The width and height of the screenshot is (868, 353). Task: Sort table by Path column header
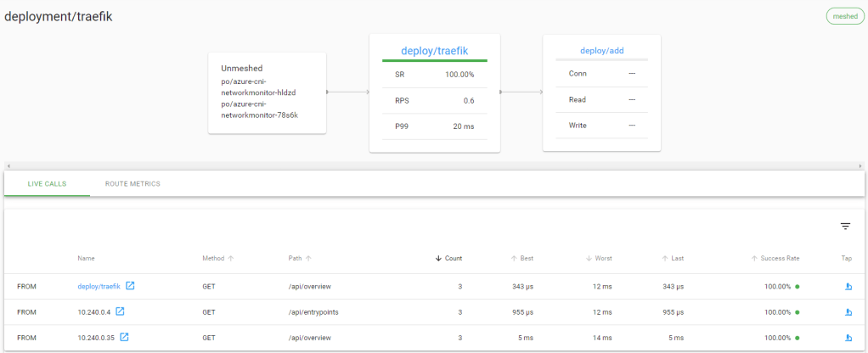coord(300,258)
